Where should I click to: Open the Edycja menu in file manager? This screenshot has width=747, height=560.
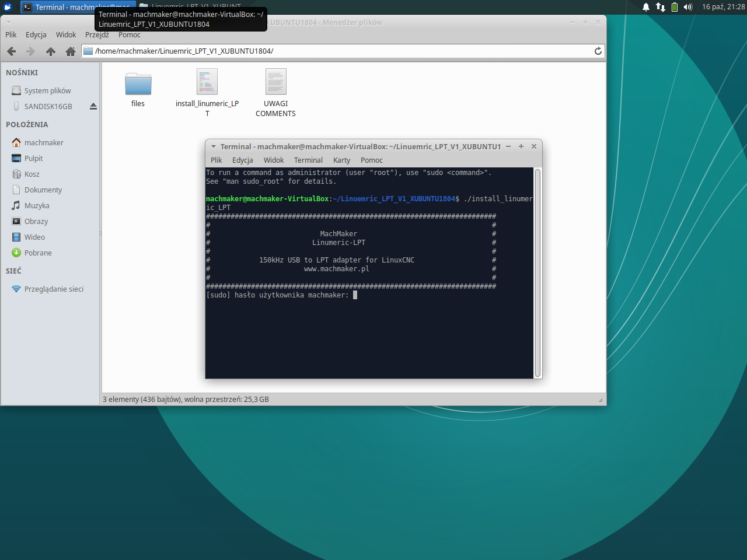[x=36, y=35]
